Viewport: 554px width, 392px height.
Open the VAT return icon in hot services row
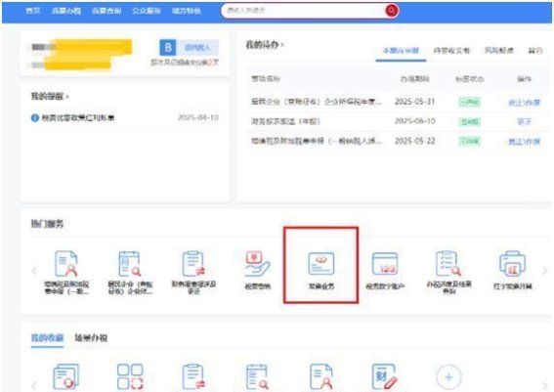tap(66, 264)
